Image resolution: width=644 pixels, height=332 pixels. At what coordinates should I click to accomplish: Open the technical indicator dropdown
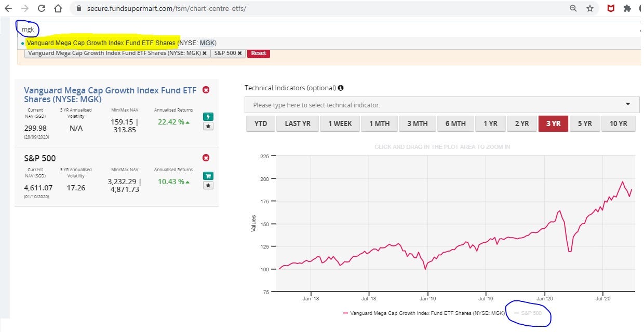tap(442, 105)
